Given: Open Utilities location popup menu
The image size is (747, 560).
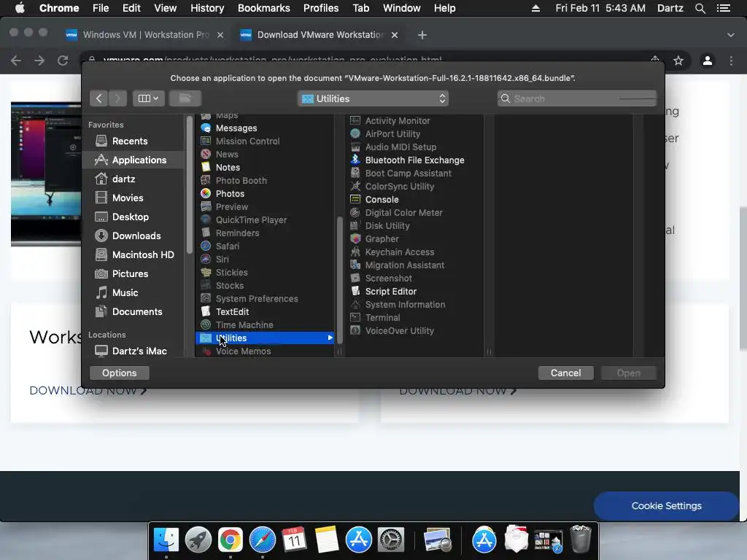Looking at the screenshot, I should coord(373,98).
